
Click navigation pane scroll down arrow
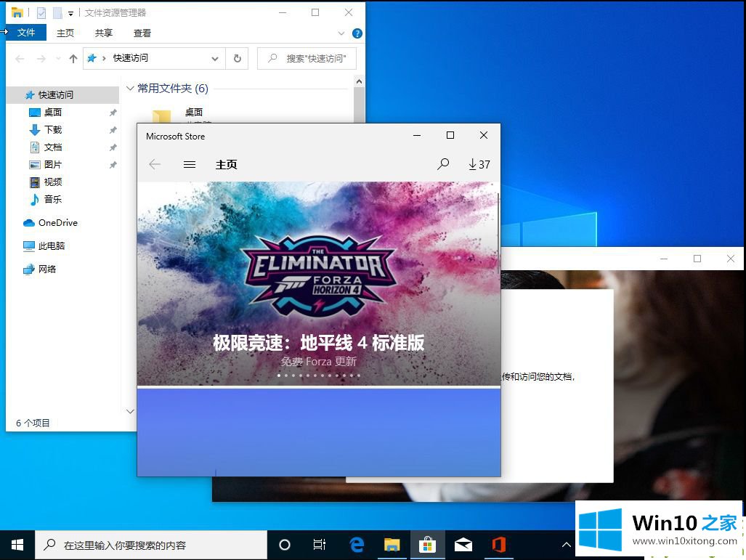tap(130, 411)
